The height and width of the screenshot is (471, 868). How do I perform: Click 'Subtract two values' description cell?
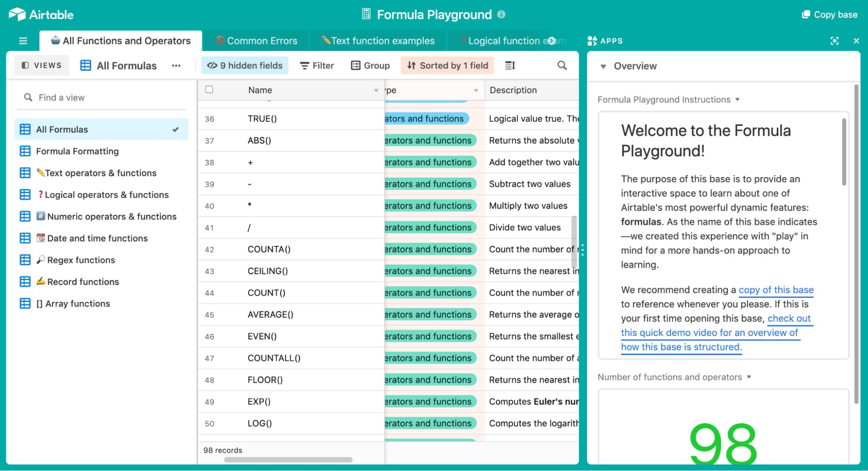[x=532, y=184]
